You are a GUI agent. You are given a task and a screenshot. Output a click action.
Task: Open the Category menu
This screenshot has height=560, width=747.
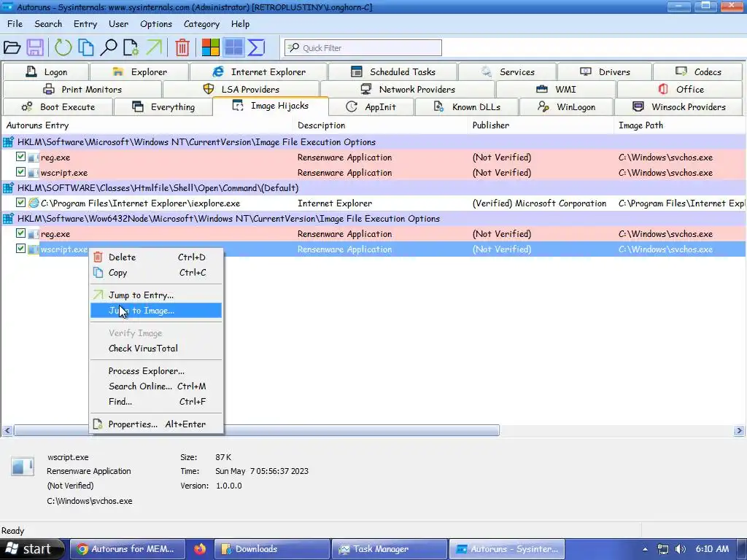pos(201,24)
